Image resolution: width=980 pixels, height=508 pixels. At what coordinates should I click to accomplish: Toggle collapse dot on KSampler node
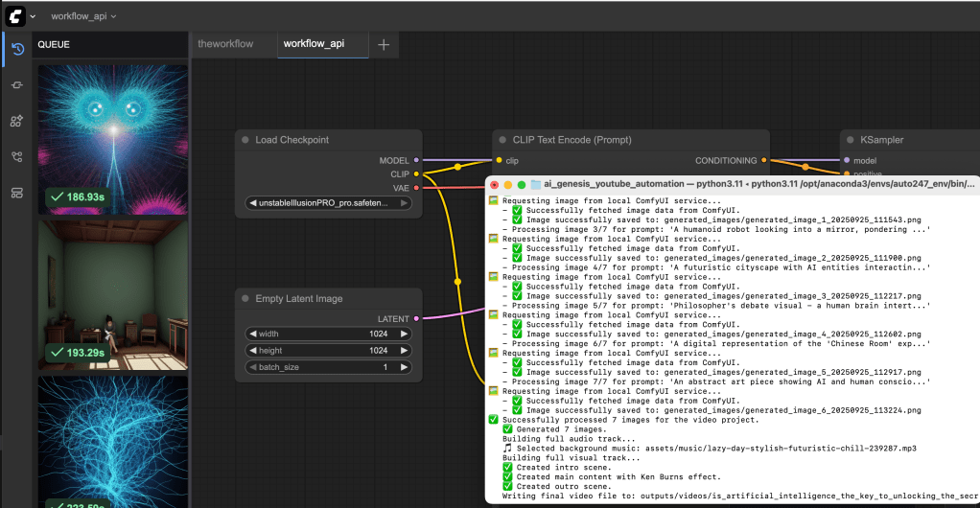click(851, 140)
